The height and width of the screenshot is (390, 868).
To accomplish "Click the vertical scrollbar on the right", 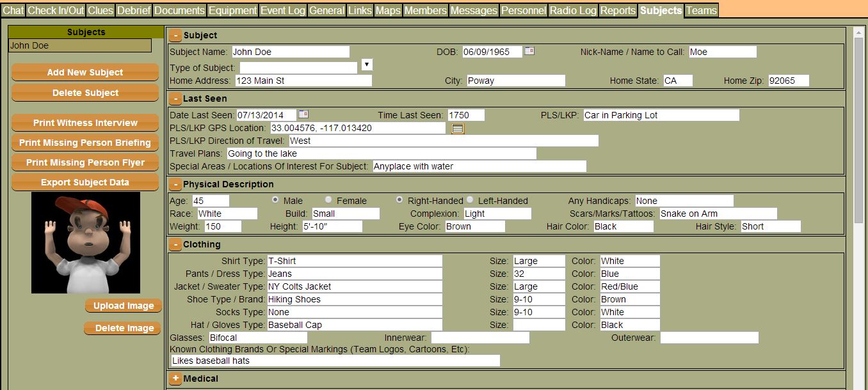I will pyautogui.click(x=858, y=128).
